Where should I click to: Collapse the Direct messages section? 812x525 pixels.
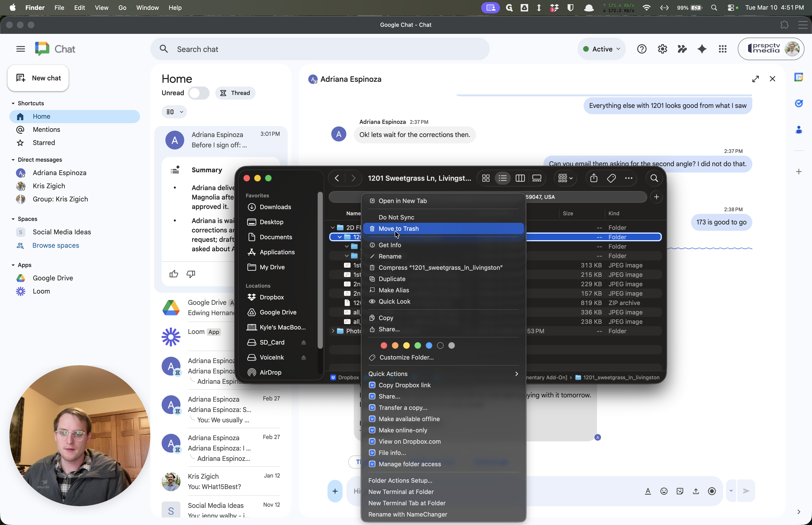[x=13, y=160]
